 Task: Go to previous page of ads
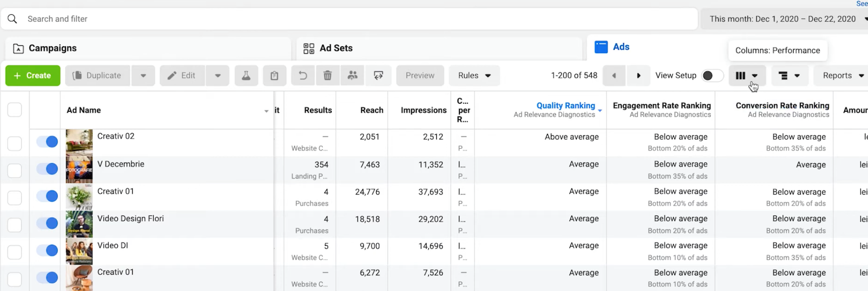[614, 75]
